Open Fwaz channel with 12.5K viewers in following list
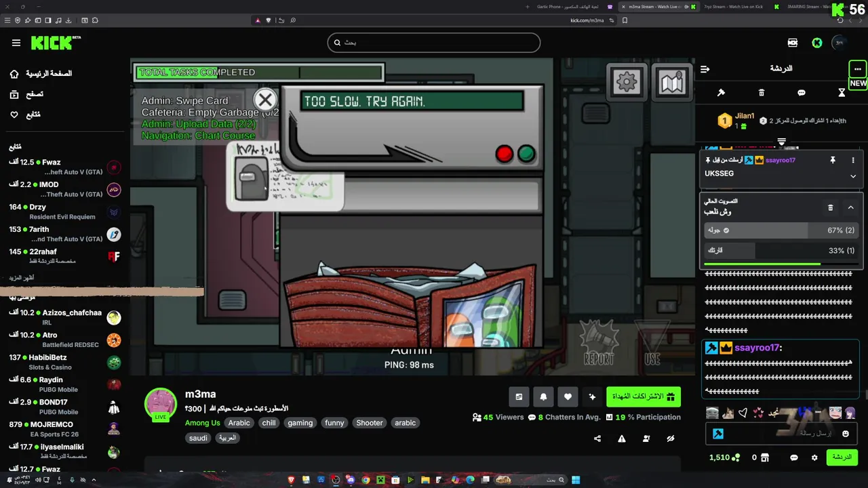This screenshot has height=488, width=868. 64,167
